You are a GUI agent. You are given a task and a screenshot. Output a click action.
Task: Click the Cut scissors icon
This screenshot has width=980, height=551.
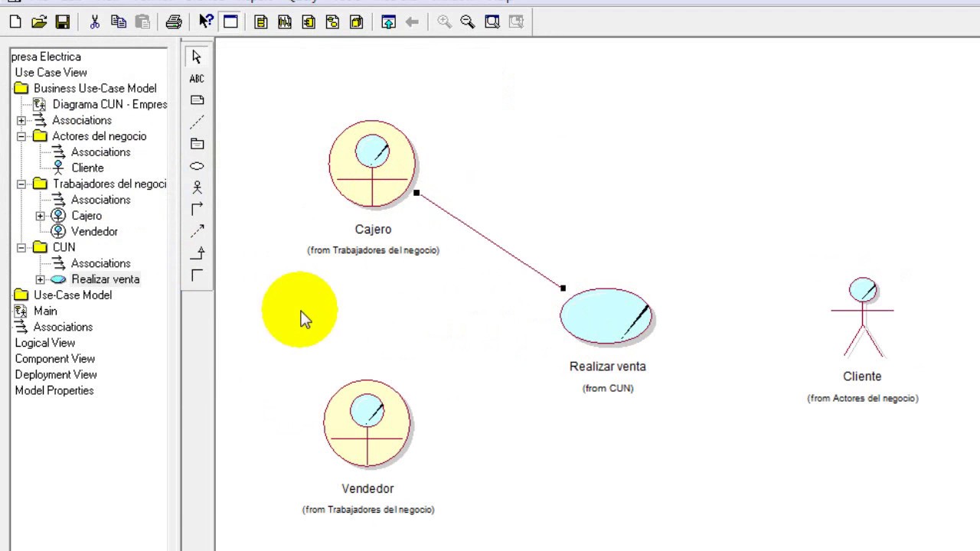point(95,22)
